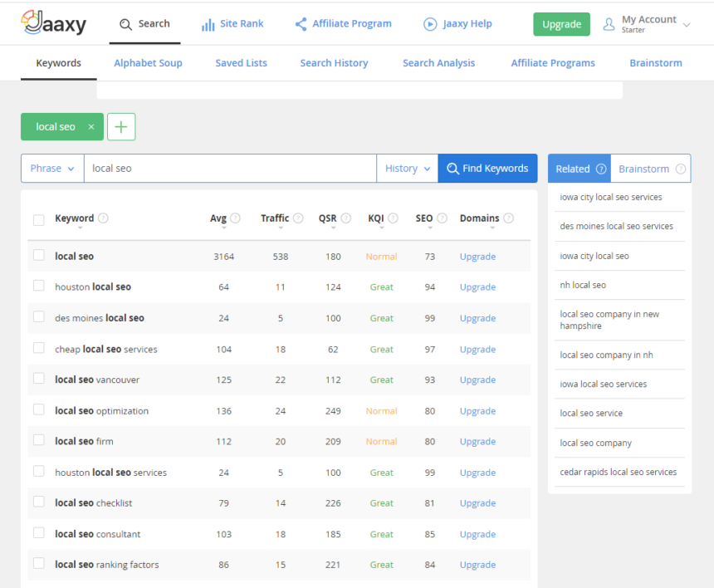Tick the cheap local seo services checkbox
714x588 pixels.
click(39, 348)
